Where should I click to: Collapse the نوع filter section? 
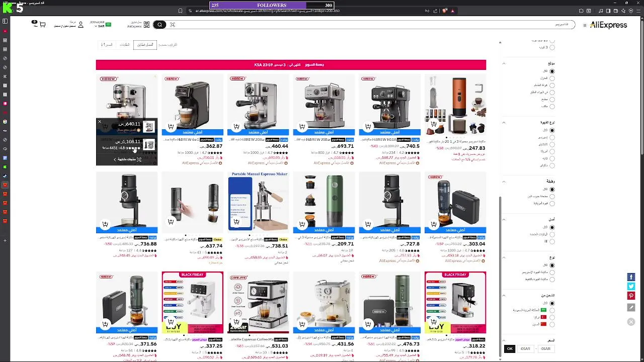[504, 257]
